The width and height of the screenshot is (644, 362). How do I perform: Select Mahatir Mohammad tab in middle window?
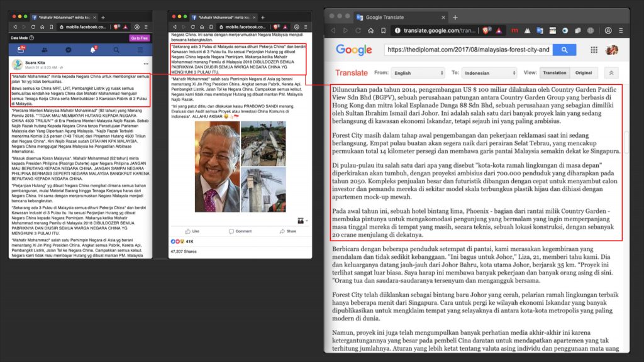(225, 17)
